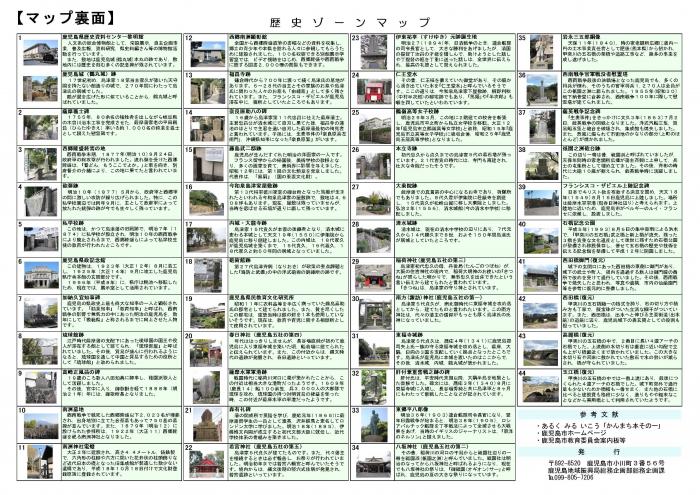Select the '清水城跡' entry title
This screenshot has height=495, width=700.
click(x=406, y=223)
